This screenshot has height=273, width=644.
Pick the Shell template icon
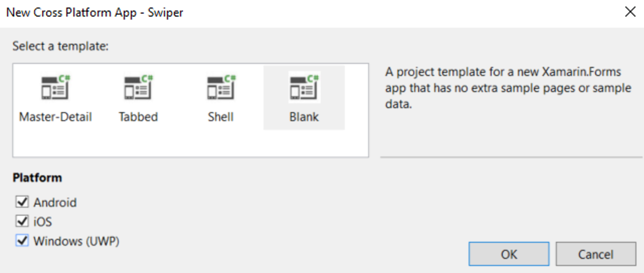pyautogui.click(x=221, y=87)
